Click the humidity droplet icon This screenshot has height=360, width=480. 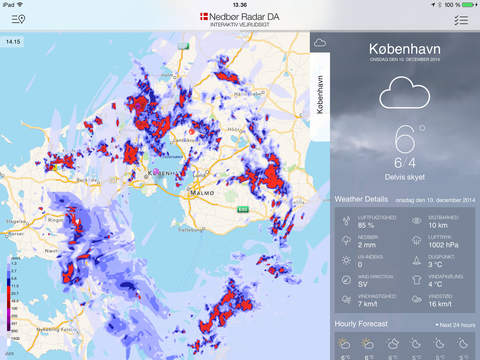tap(347, 221)
